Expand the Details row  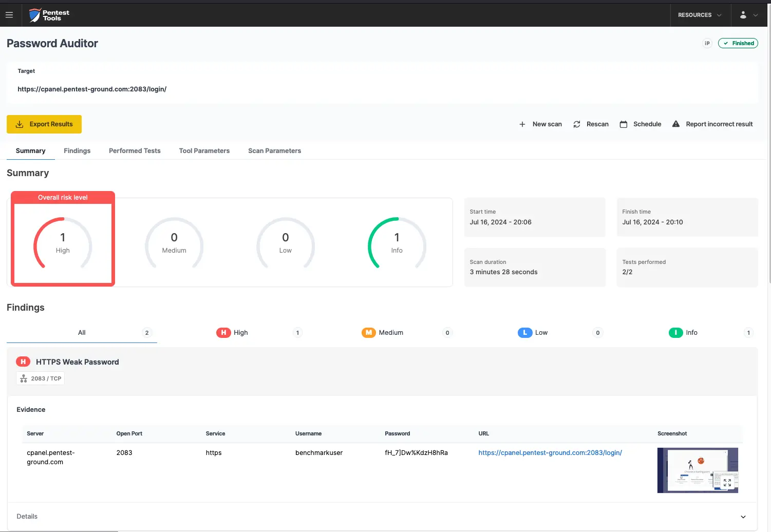[x=382, y=517]
